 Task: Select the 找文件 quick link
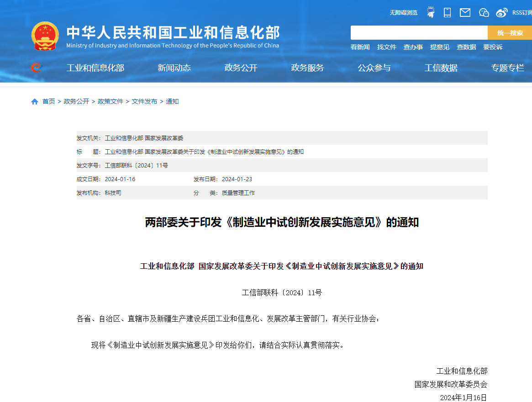(x=386, y=47)
